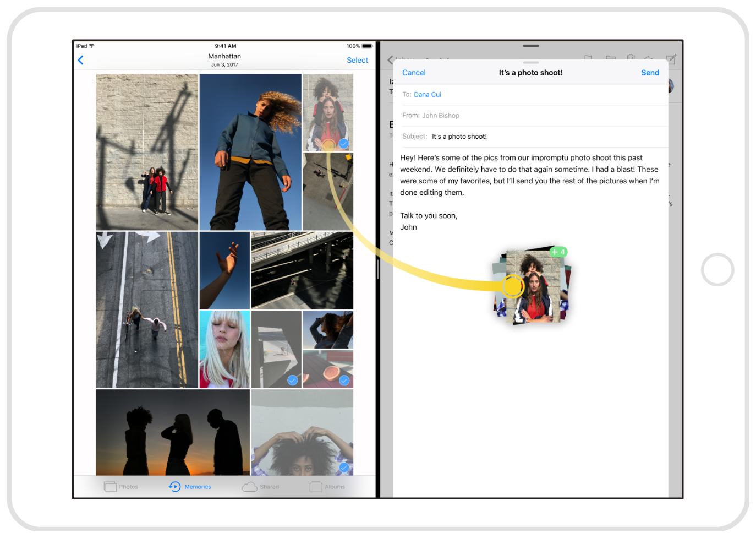Image resolution: width=756 pixels, height=538 pixels.
Task: Click recipient Dana Cui in the To field
Action: [427, 94]
